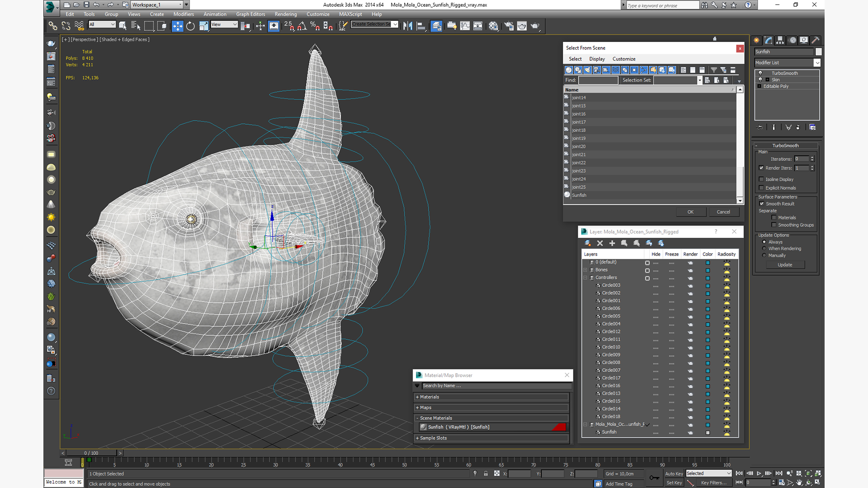The height and width of the screenshot is (488, 868).
Task: Enable Separate by Materials checkbox
Action: click(x=774, y=218)
